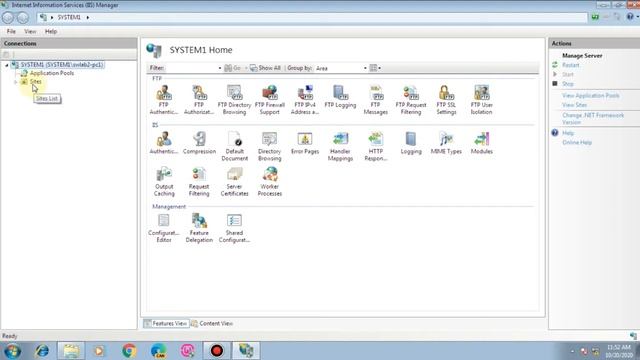Open FTP Firewall Support icon
Viewport: 640px width, 360px height.
coord(270,100)
